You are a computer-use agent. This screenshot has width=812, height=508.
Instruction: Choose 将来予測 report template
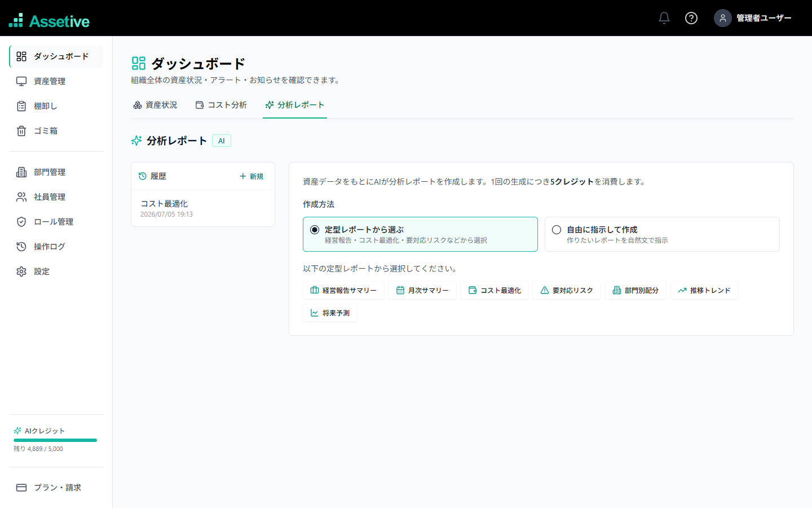point(330,313)
